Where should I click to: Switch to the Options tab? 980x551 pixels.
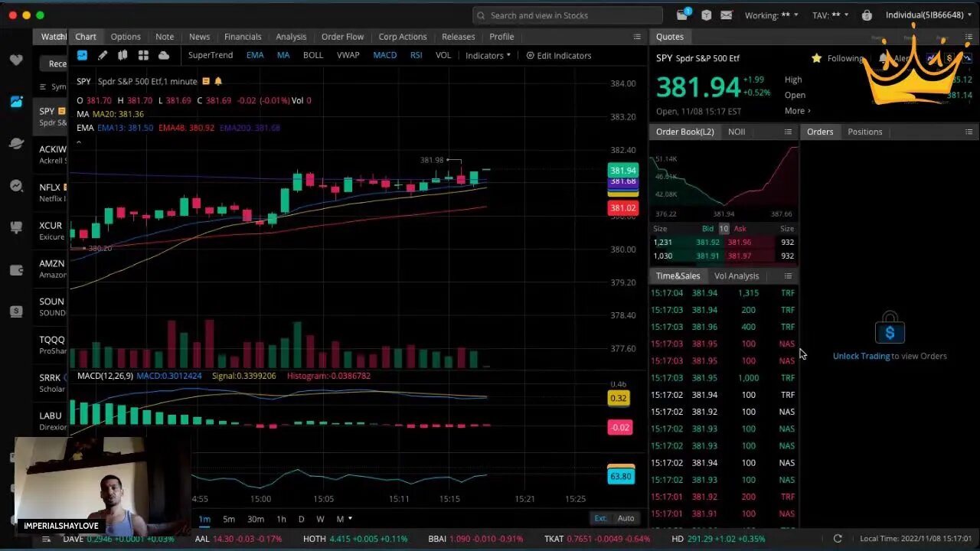[x=126, y=37]
